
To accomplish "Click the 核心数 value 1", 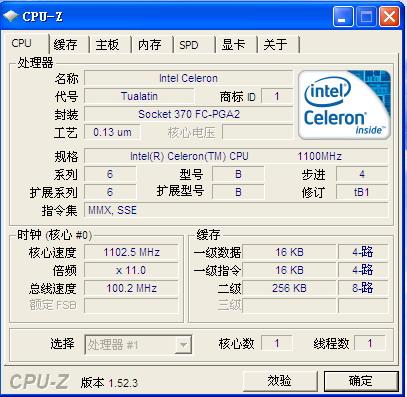I will pos(277,344).
